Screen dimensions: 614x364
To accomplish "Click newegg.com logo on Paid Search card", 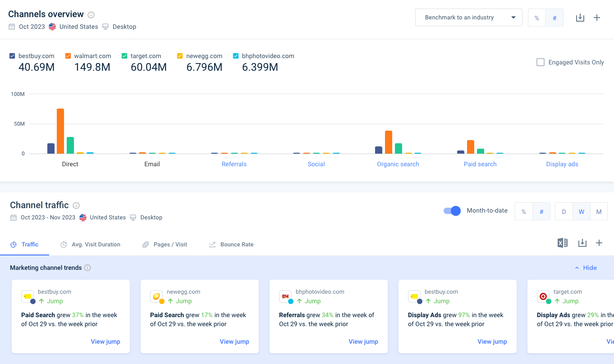I will [157, 296].
